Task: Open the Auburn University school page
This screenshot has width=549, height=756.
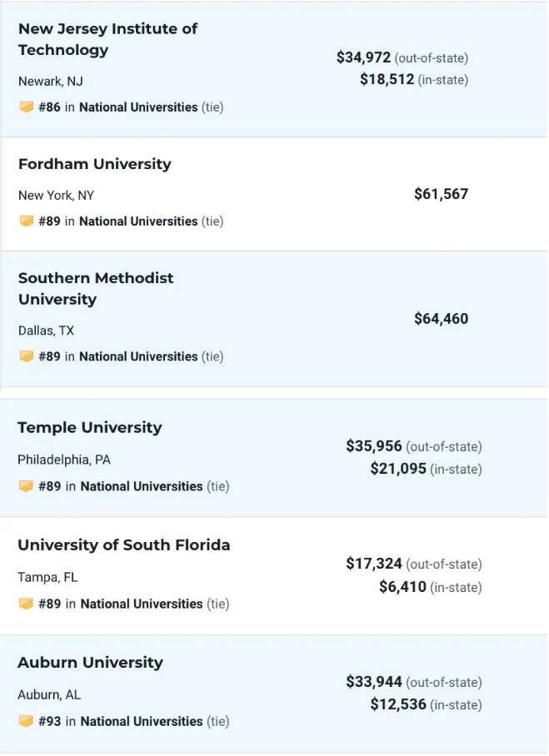Action: point(90,663)
